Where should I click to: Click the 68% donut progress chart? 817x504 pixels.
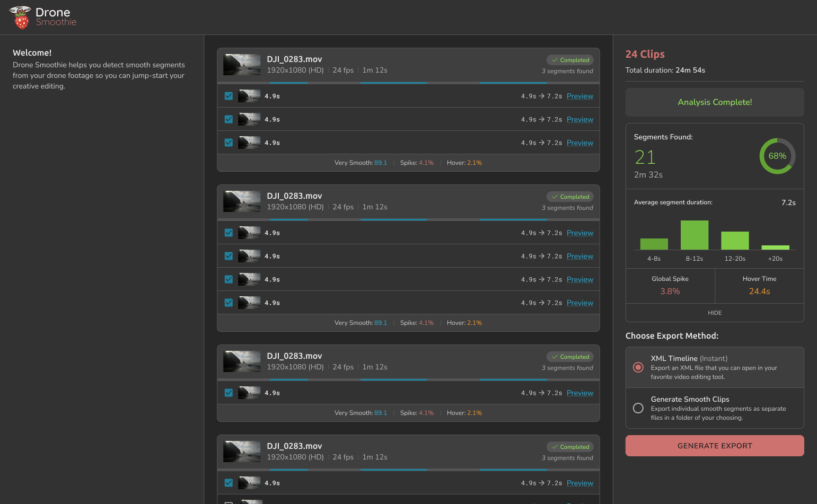(x=777, y=156)
